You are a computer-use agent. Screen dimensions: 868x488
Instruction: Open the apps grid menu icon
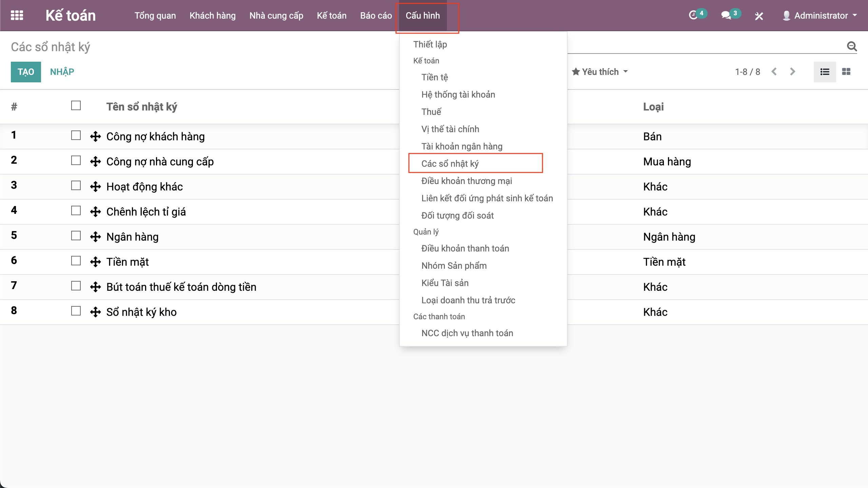(x=17, y=16)
